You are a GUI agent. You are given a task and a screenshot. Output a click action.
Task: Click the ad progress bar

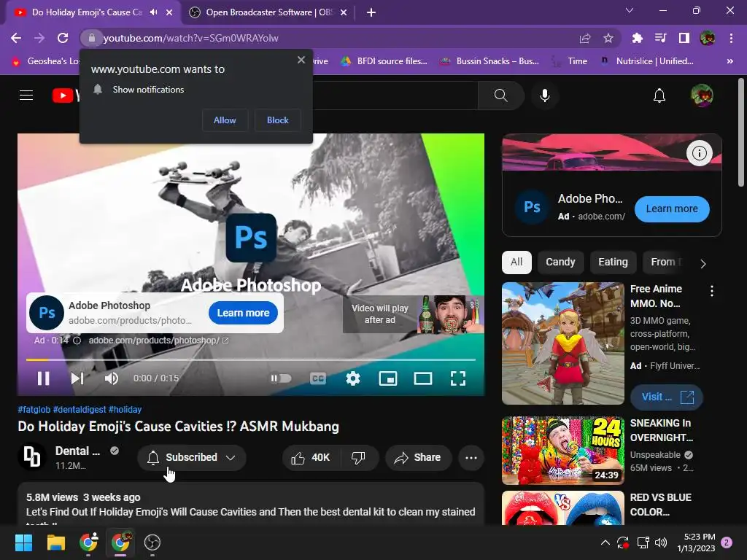click(251, 359)
